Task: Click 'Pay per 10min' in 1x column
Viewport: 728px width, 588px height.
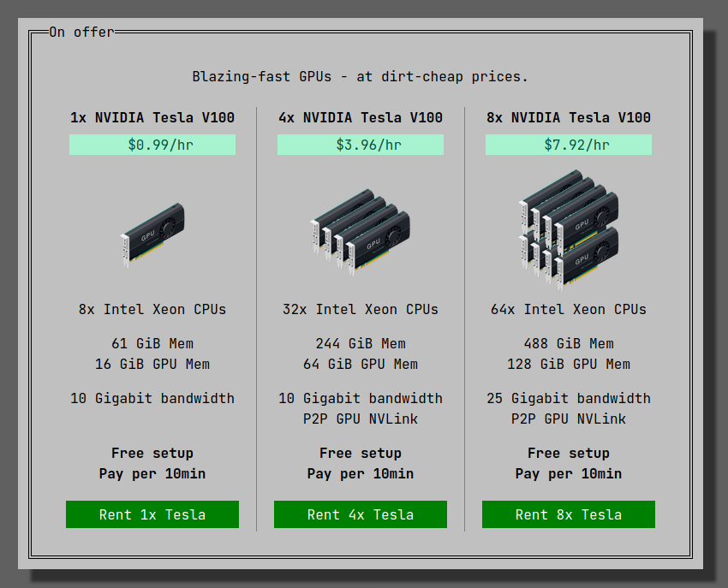Action: coord(152,473)
